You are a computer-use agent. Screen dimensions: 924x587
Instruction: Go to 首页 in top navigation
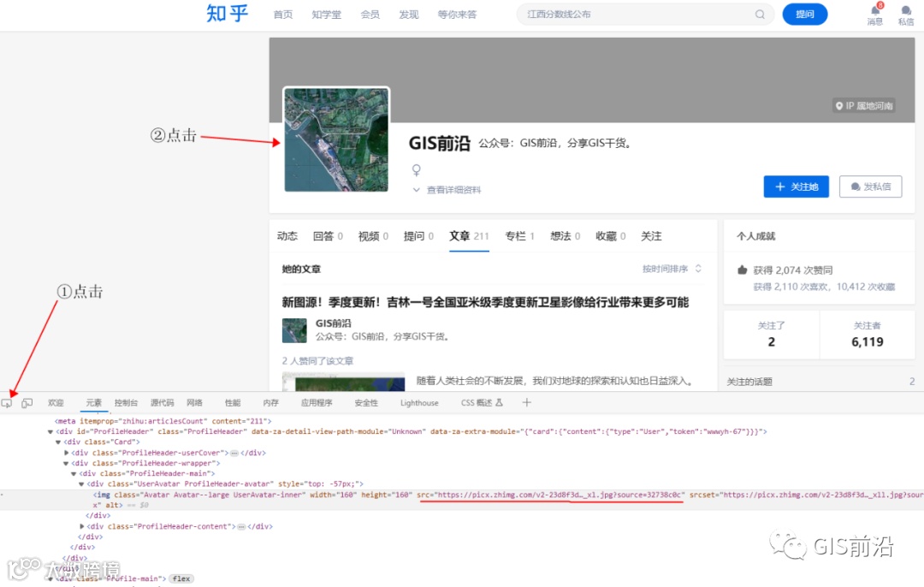click(x=283, y=15)
